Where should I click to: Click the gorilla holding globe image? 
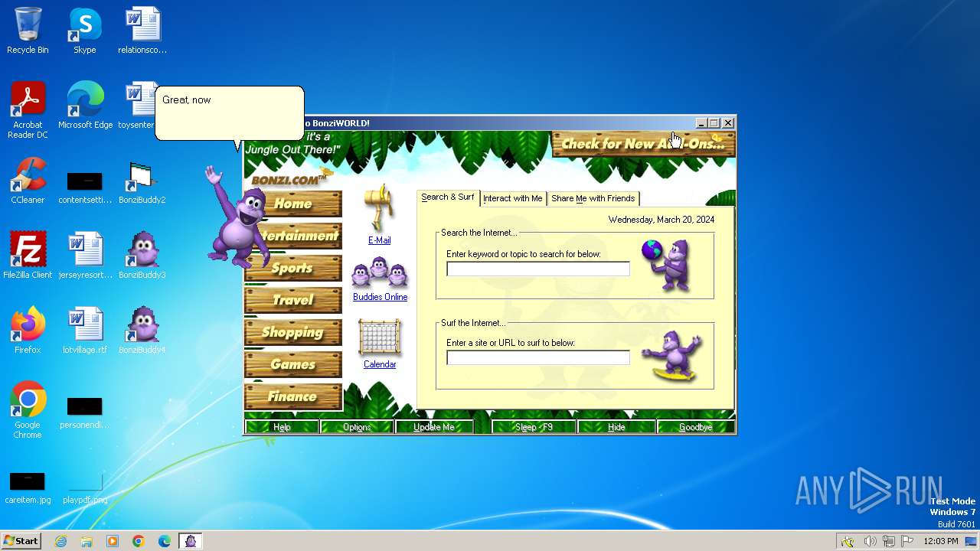tap(668, 265)
